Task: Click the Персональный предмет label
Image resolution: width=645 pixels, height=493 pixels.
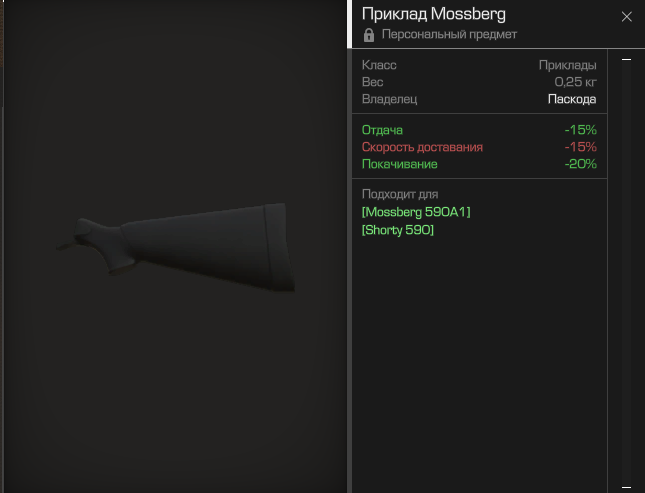Action: coord(449,35)
